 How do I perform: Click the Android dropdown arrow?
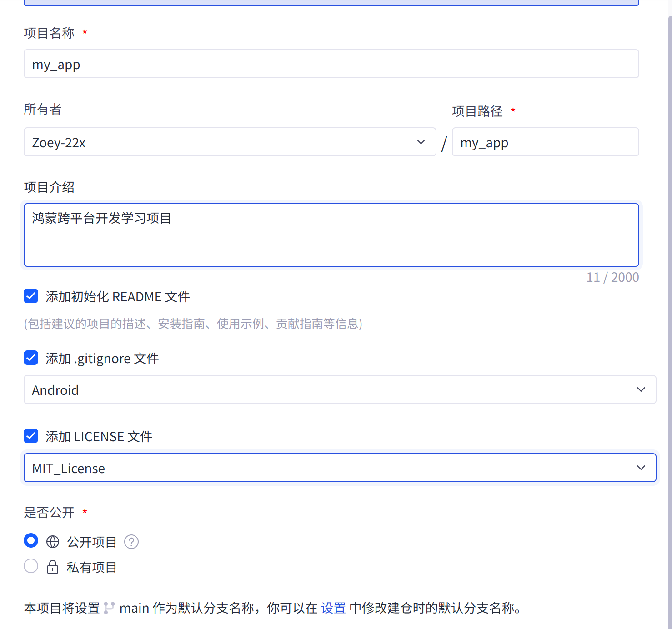tap(641, 389)
